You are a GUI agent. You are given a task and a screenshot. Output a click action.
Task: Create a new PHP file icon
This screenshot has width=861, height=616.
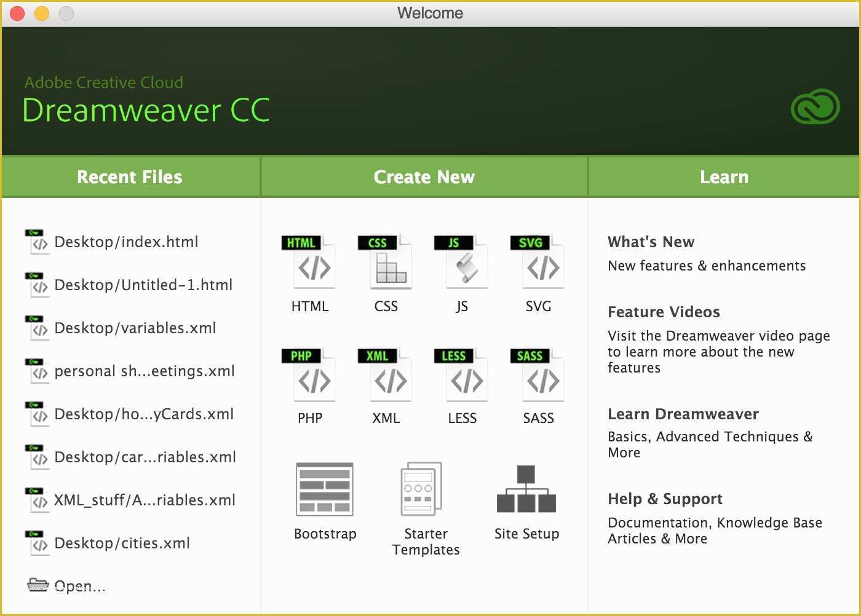[309, 374]
